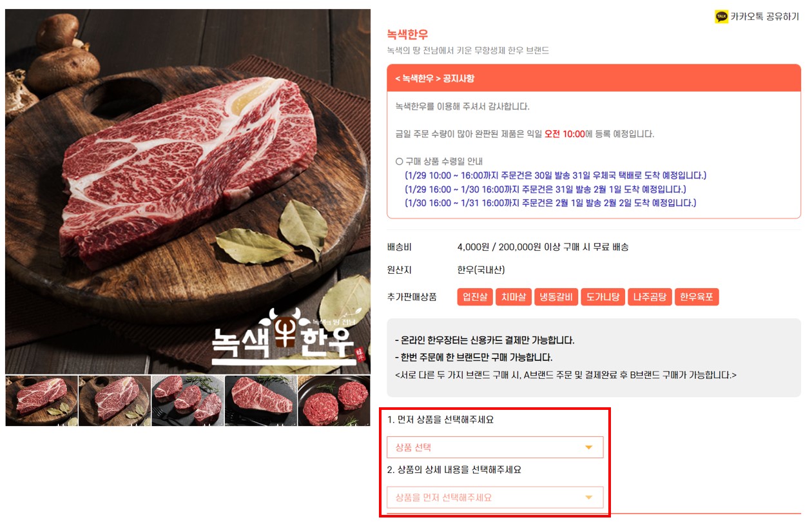Select the third thumbnail with three steaks

tap(188, 401)
